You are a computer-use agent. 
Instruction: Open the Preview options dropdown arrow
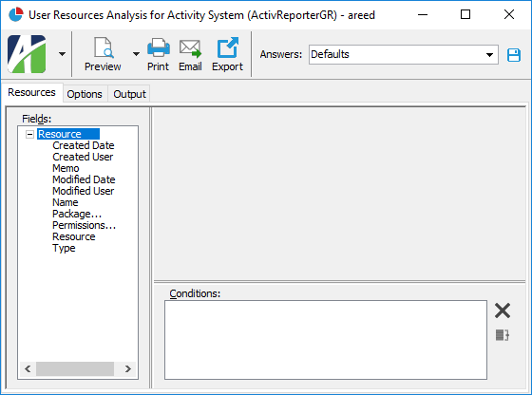click(136, 54)
